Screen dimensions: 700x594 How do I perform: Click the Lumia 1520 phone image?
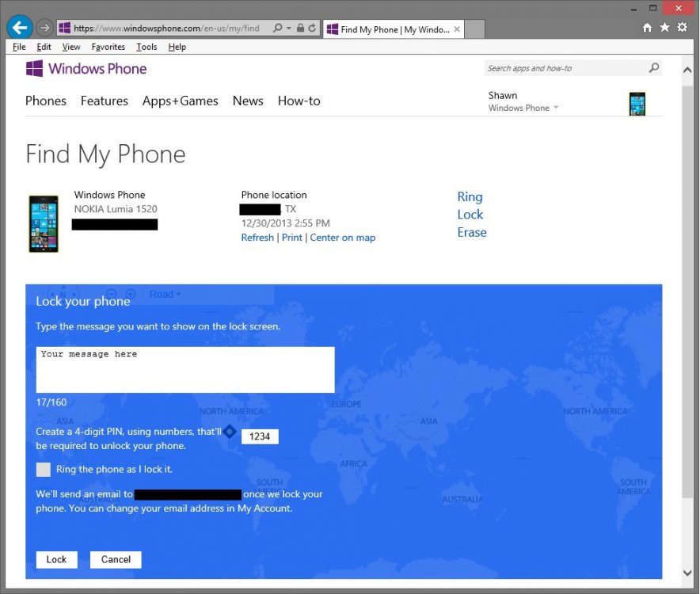tap(44, 224)
